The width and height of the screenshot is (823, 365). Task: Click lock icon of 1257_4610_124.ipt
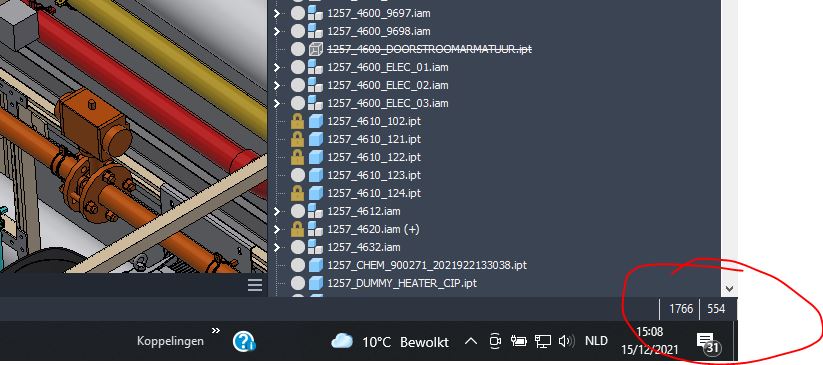[x=298, y=193]
